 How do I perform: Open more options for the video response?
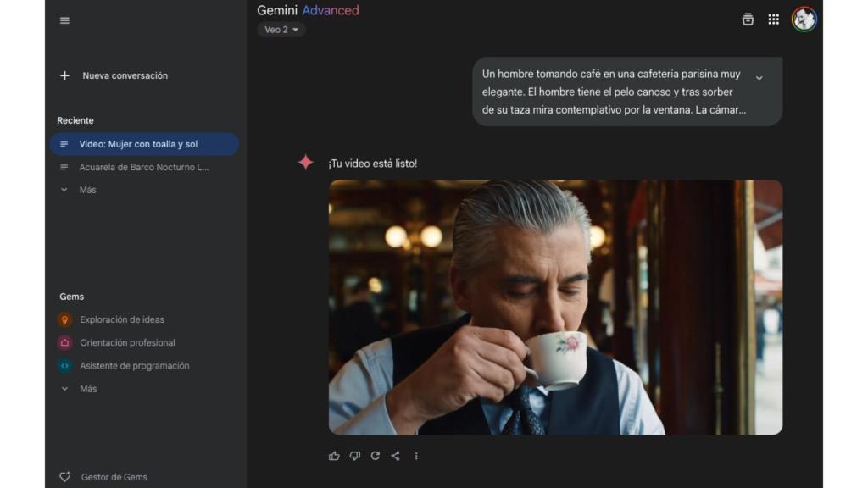tap(415, 456)
